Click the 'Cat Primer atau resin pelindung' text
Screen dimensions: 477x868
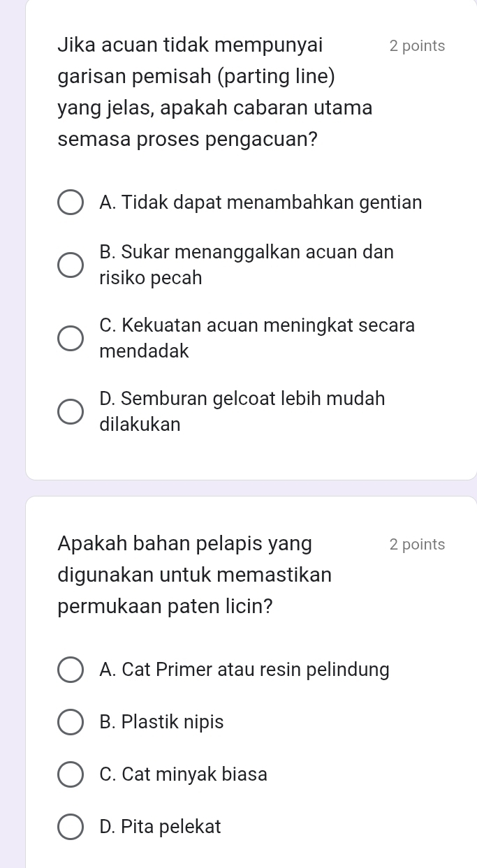point(244,670)
